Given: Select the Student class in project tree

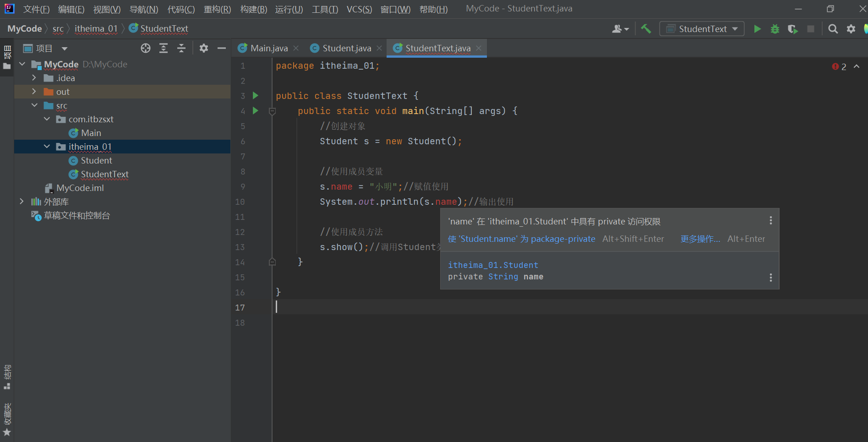Looking at the screenshot, I should 96,160.
